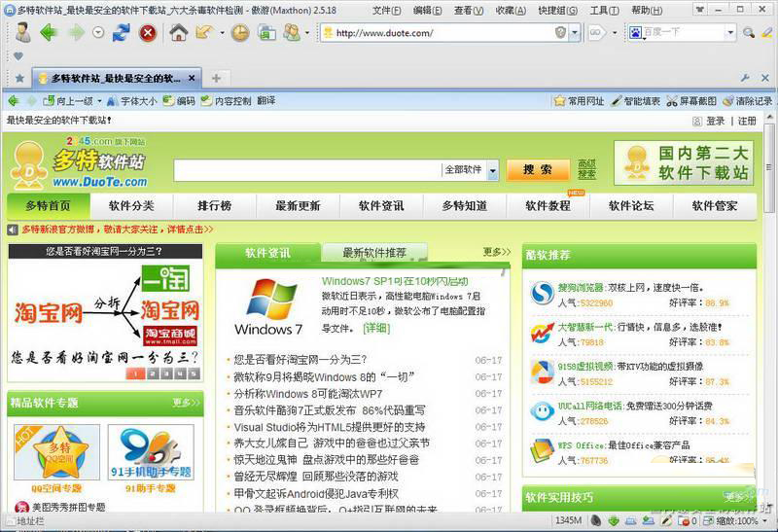Open a new tab with the plus button
This screenshot has height=532, width=778.
(216, 78)
